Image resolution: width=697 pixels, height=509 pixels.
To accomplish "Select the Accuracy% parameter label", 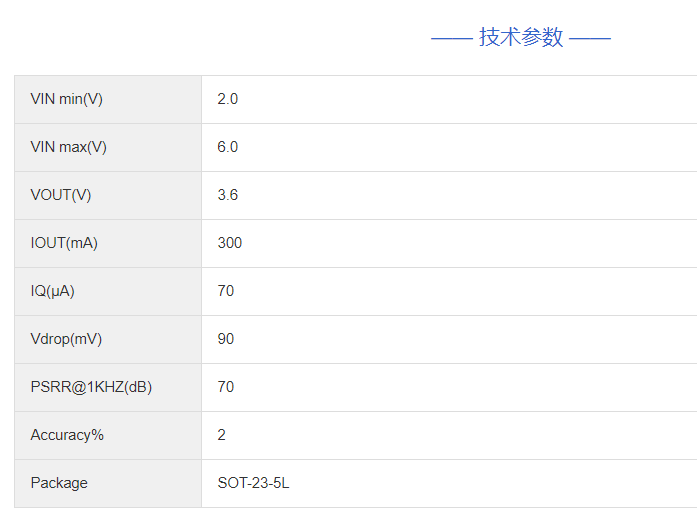I will [67, 435].
